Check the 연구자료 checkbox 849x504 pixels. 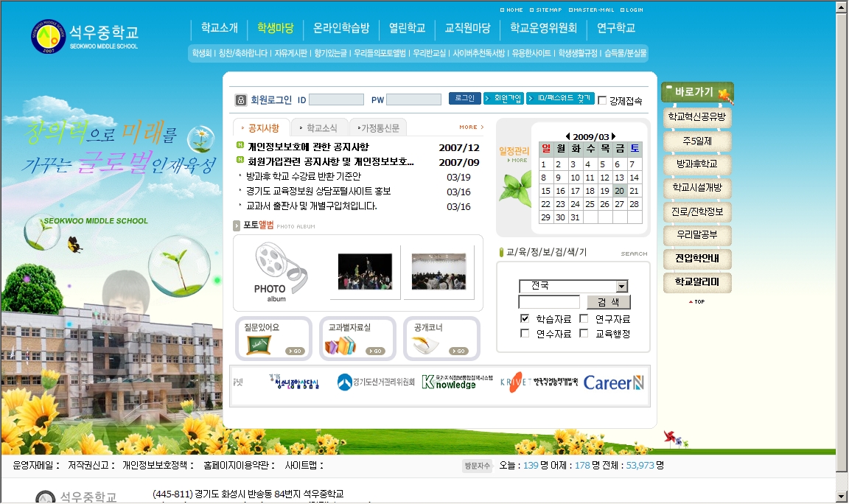584,319
